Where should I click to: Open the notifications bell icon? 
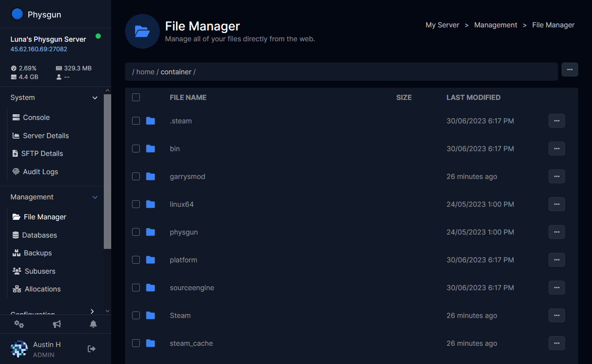pos(93,324)
